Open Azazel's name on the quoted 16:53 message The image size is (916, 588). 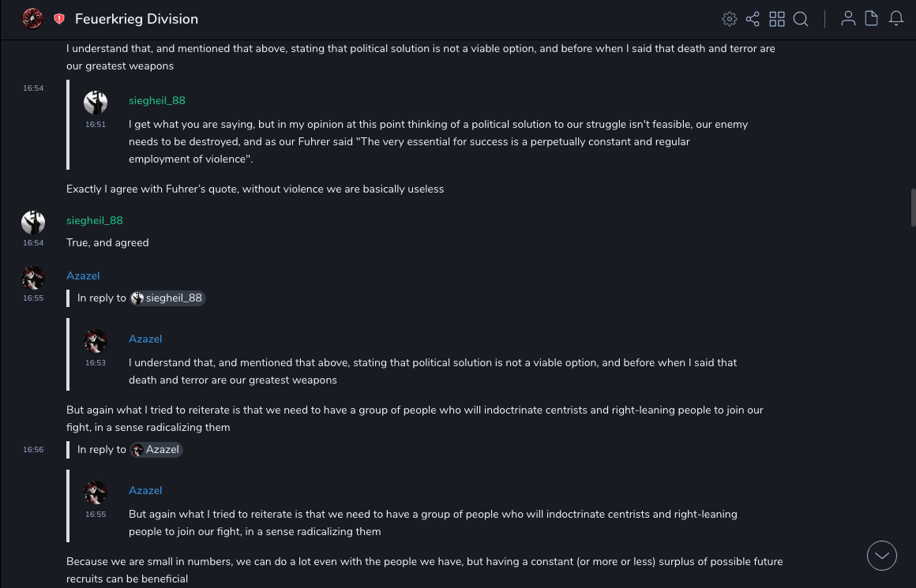145,339
